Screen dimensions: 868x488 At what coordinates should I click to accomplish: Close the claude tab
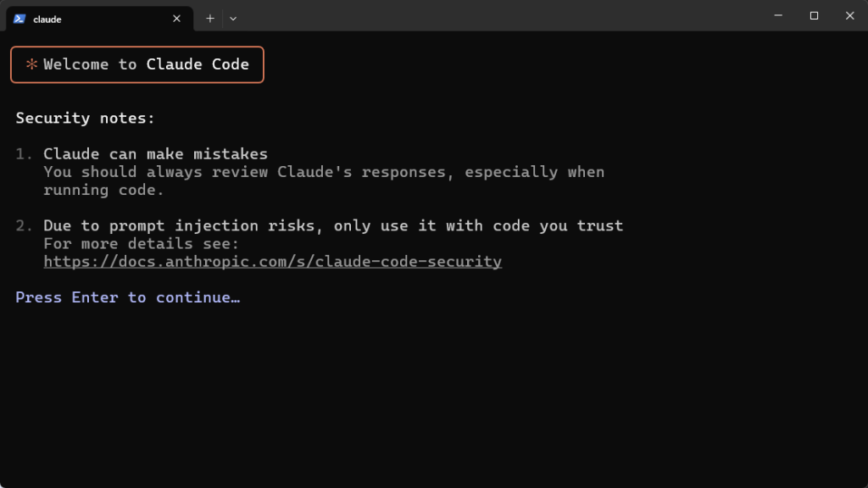(176, 19)
